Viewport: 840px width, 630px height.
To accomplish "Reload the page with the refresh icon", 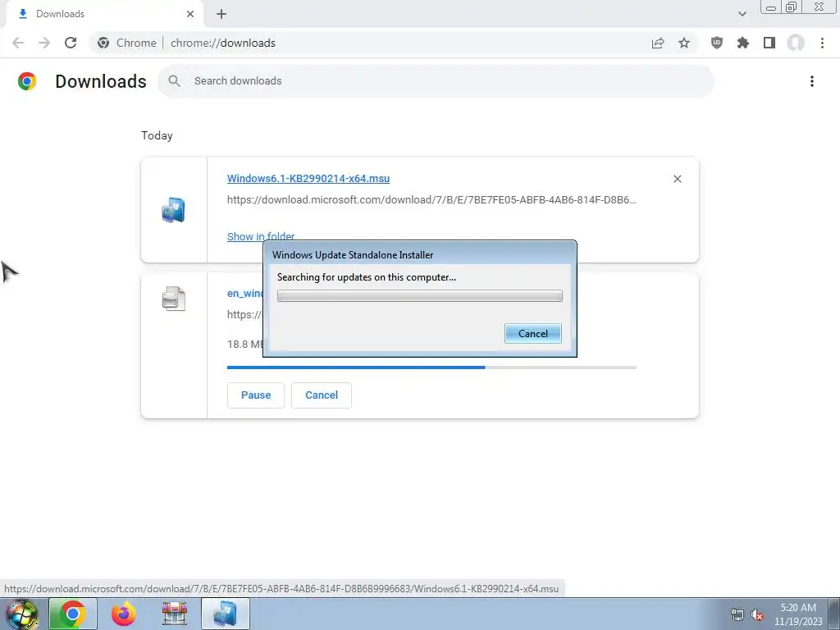I will point(71,43).
